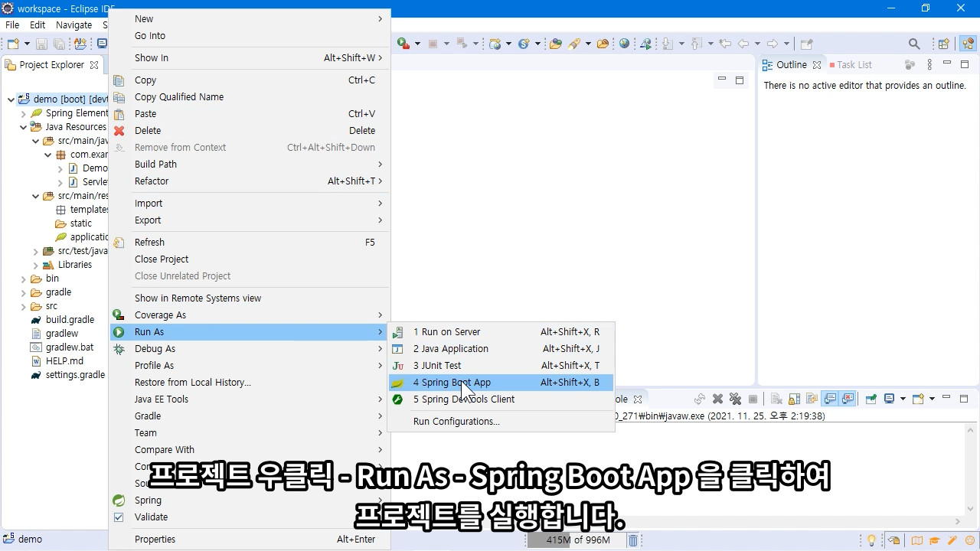
Task: Select '4 Spring Boot App' in Run As submenu
Action: [501, 383]
